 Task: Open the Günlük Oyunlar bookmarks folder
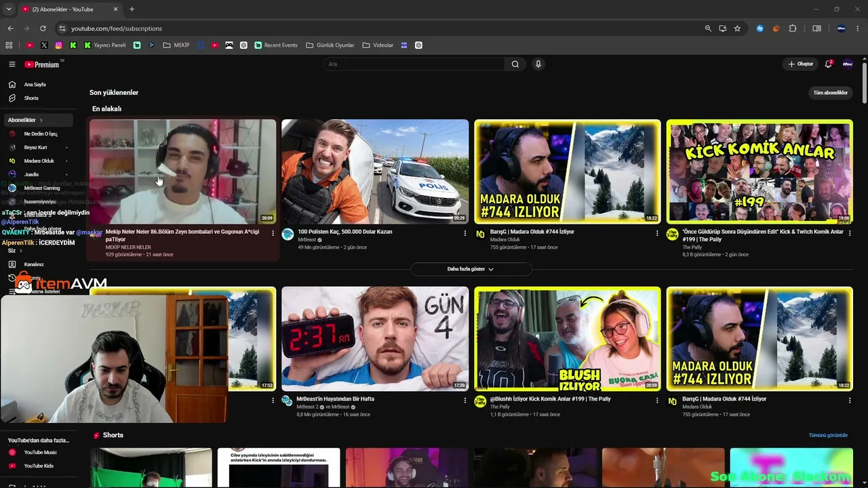[330, 45]
